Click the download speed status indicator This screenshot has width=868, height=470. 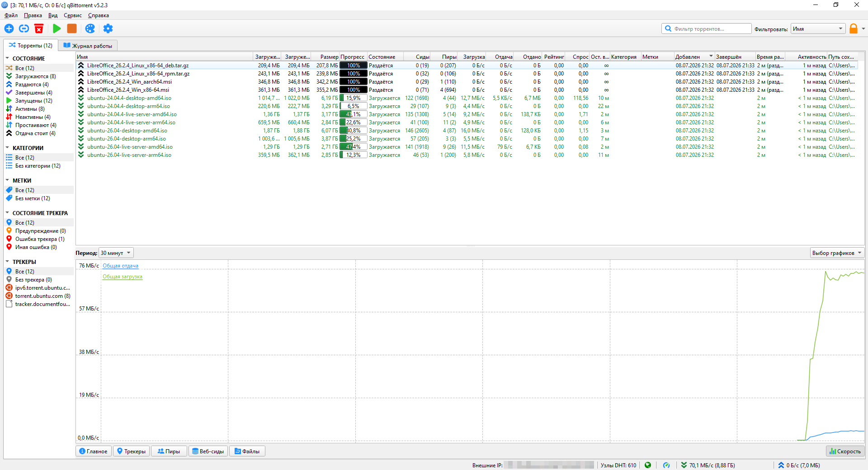click(x=708, y=465)
